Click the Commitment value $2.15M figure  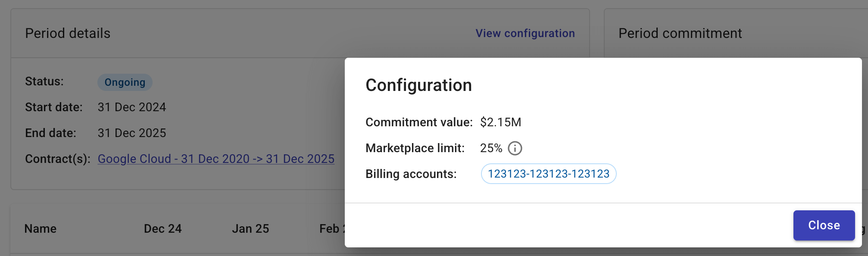click(501, 122)
